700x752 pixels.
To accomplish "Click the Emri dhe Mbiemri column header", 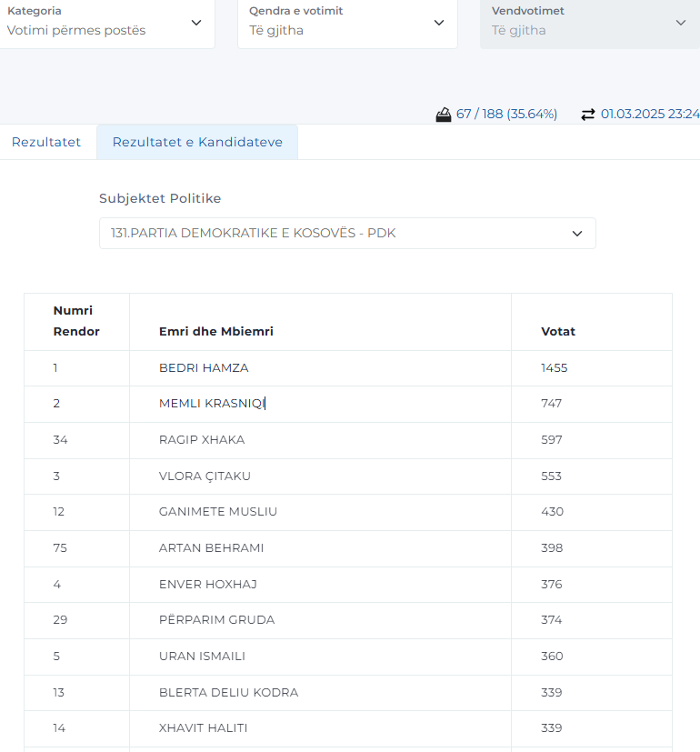I will pos(216,331).
